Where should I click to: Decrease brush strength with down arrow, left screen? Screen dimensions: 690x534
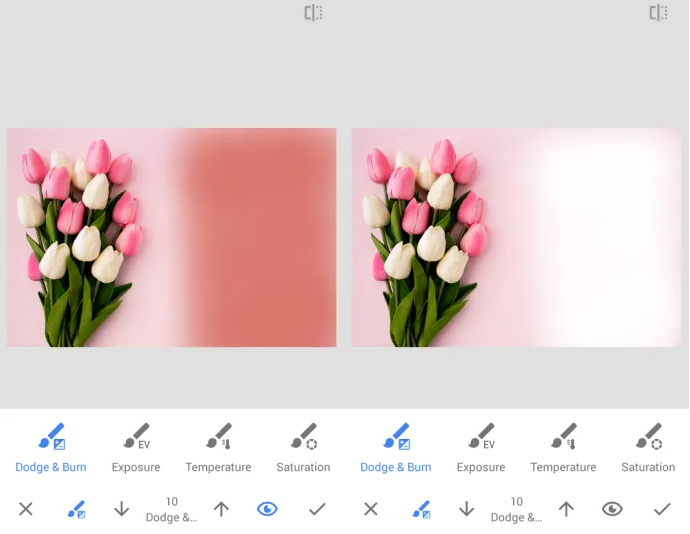[121, 509]
